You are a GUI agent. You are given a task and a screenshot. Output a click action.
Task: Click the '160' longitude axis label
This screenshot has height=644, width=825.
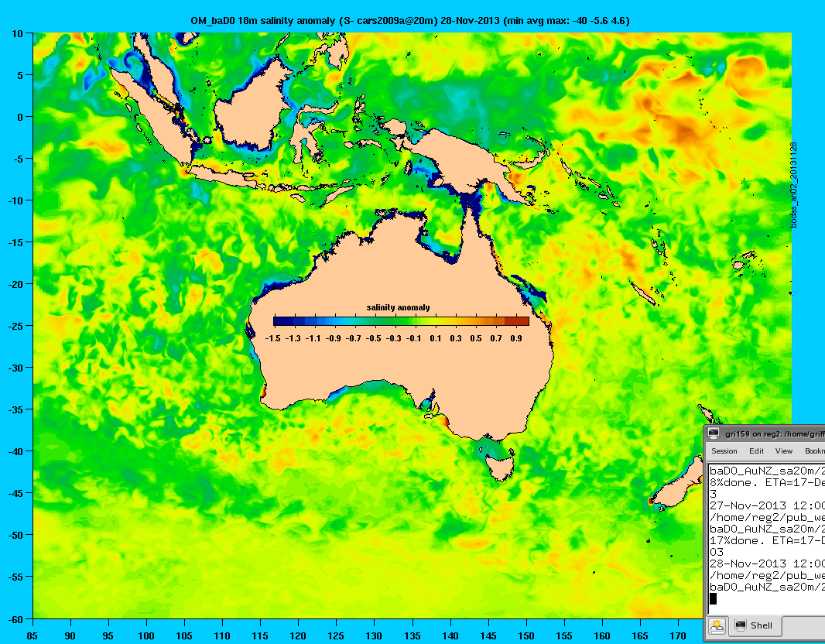(602, 635)
